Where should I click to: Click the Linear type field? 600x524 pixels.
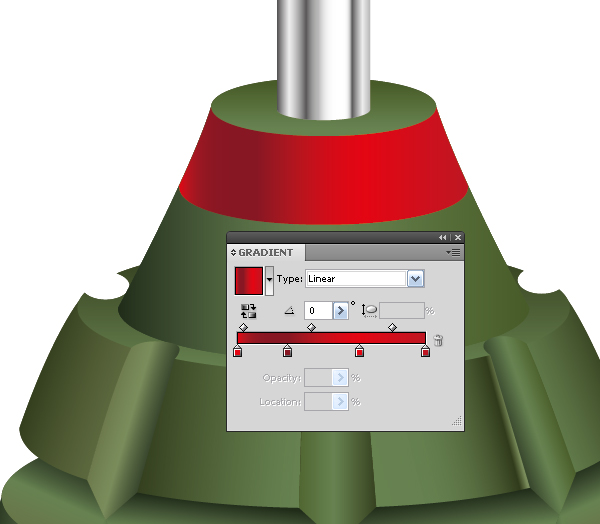(356, 279)
